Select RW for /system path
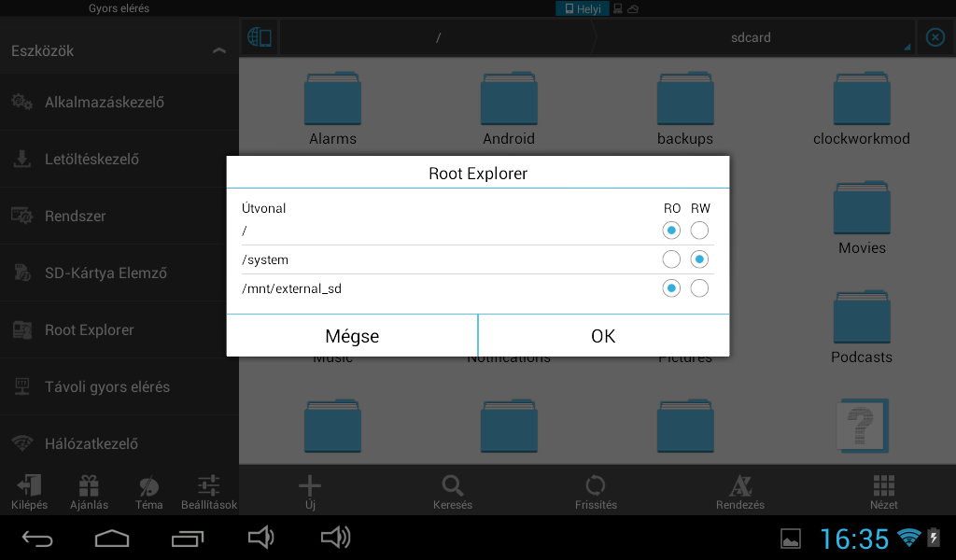956x560 pixels. coord(699,259)
